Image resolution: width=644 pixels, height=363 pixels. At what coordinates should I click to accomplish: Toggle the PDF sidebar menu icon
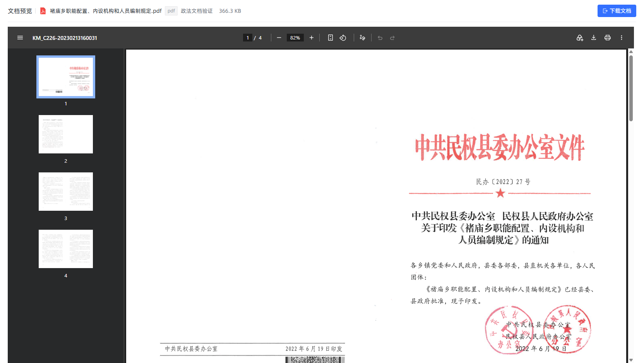[x=20, y=38]
